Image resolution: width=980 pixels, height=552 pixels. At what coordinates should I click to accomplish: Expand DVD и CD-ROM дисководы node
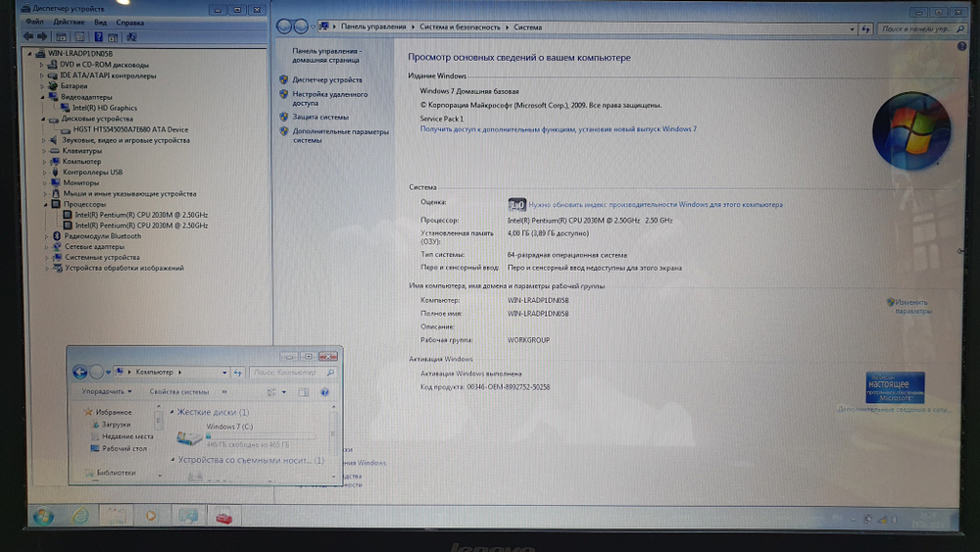coord(42,65)
